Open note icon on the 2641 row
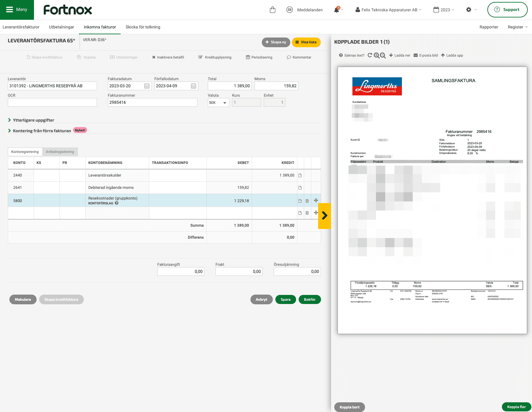This screenshot has height=412, width=532. pos(300,188)
